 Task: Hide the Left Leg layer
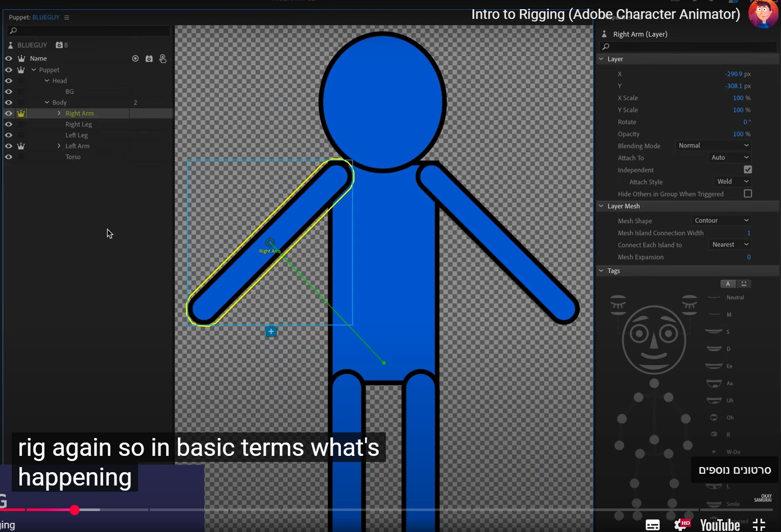(x=9, y=135)
